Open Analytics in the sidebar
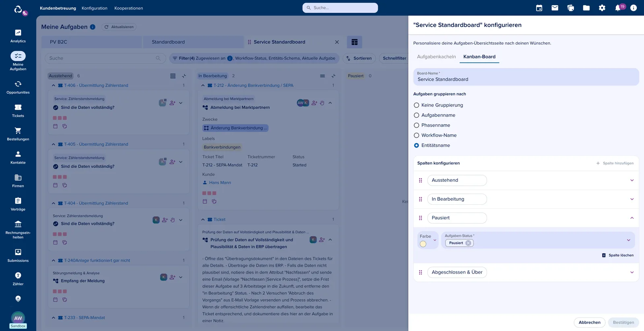Image resolution: width=644 pixels, height=331 pixels. coord(18,36)
